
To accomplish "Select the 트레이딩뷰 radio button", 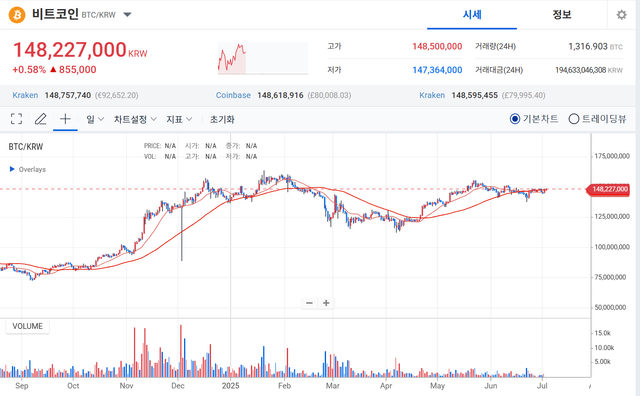I will point(573,119).
